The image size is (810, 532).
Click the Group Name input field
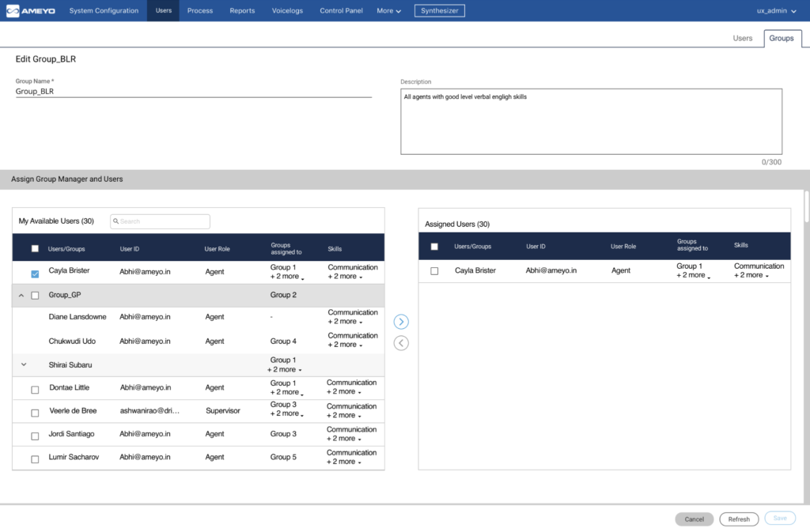pyautogui.click(x=193, y=92)
